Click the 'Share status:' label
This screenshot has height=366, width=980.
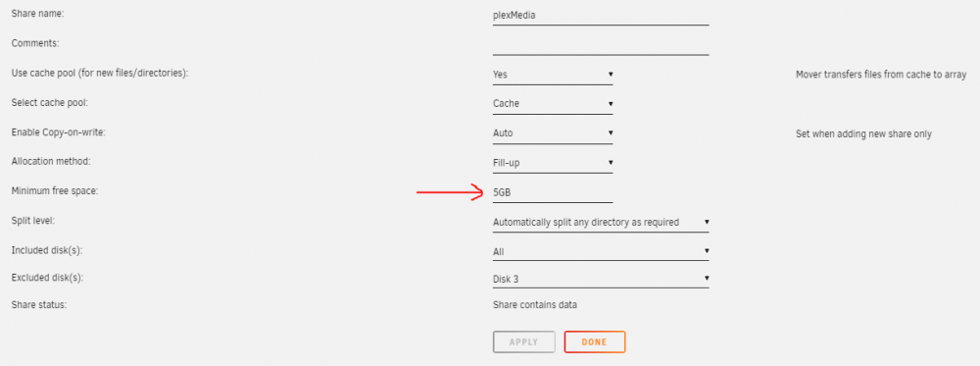click(39, 305)
